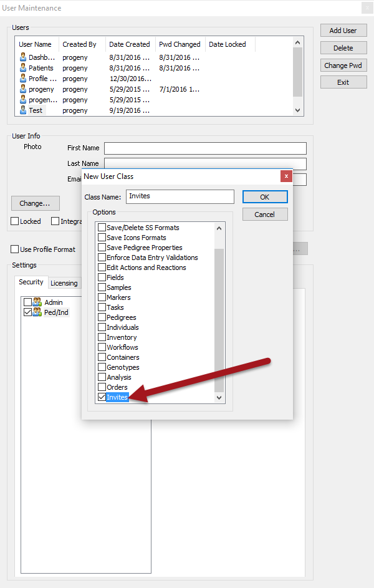The height and width of the screenshot is (588, 374).
Task: Click the Options list scrollbar thumb
Action: [219, 320]
